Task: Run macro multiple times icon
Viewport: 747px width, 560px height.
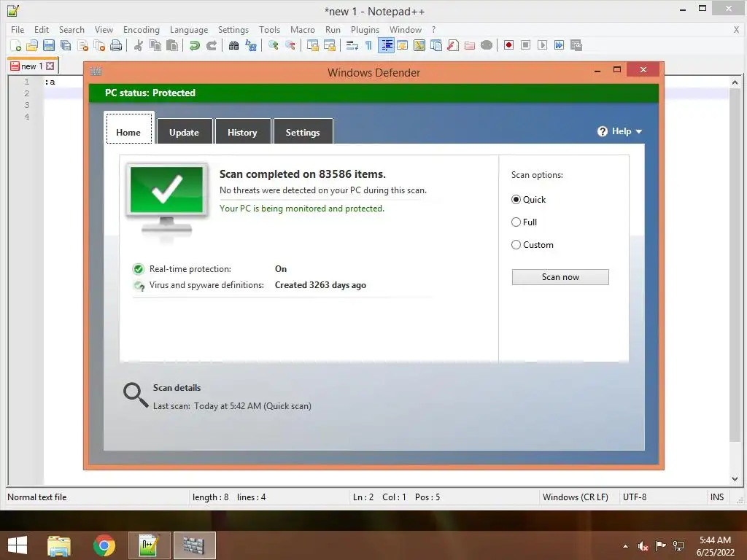Action: click(x=559, y=45)
